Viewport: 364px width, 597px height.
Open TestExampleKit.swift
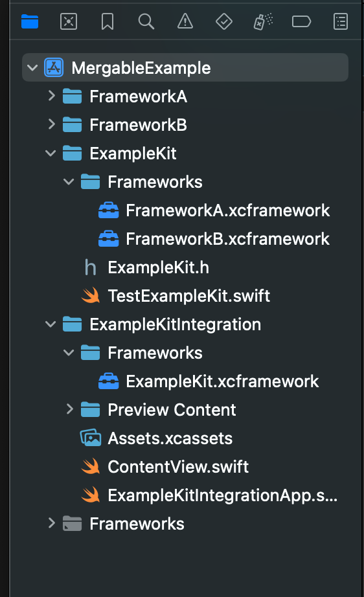pos(176,296)
